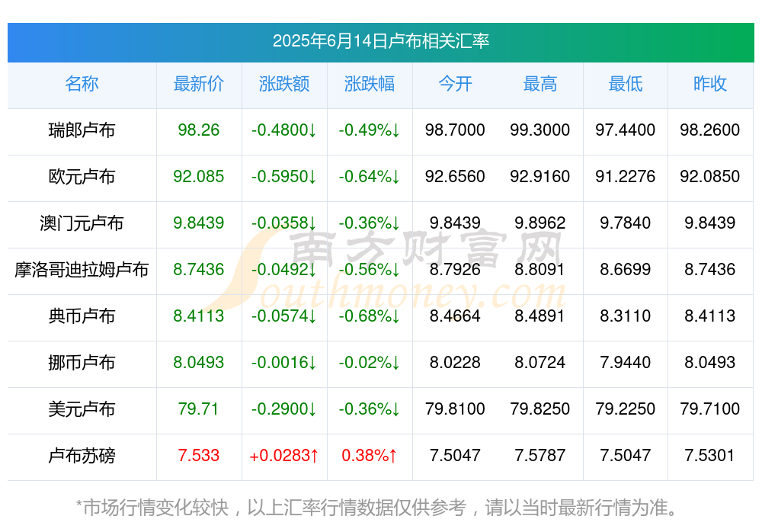Select opening price 8.4664

click(x=455, y=316)
